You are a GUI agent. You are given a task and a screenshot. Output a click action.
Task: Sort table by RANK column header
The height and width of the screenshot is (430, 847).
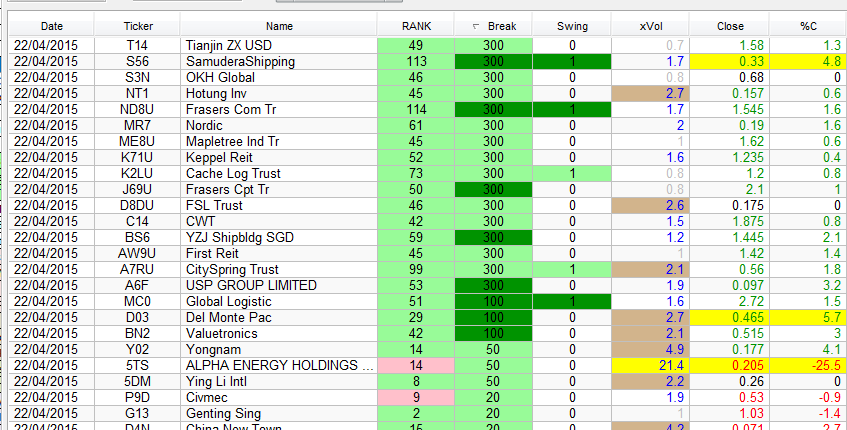(x=416, y=26)
